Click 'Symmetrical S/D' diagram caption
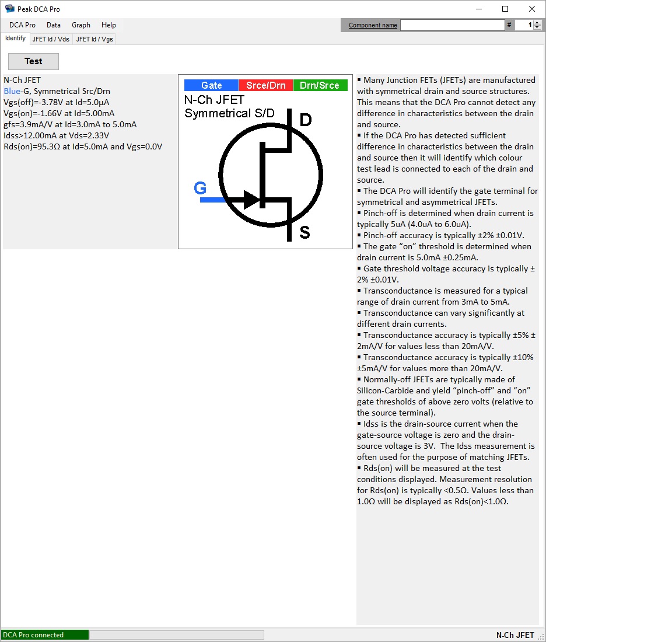Viewport: 672px width, 642px height. coord(229,113)
